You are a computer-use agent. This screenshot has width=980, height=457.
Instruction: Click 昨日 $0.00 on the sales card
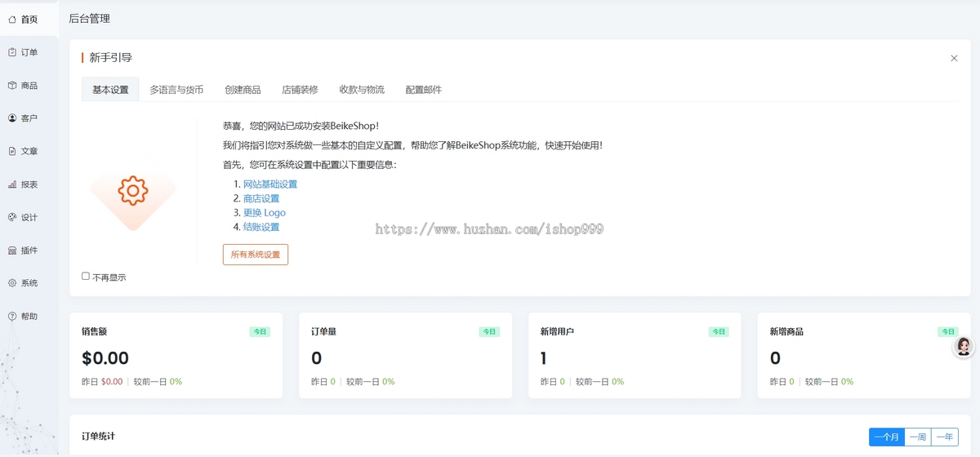pyautogui.click(x=102, y=382)
